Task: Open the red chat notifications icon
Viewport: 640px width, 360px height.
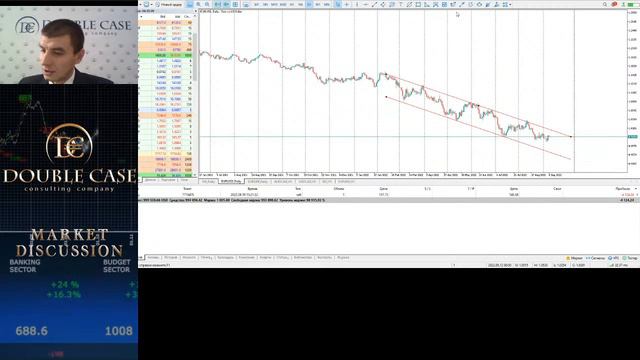Action: 614,4
